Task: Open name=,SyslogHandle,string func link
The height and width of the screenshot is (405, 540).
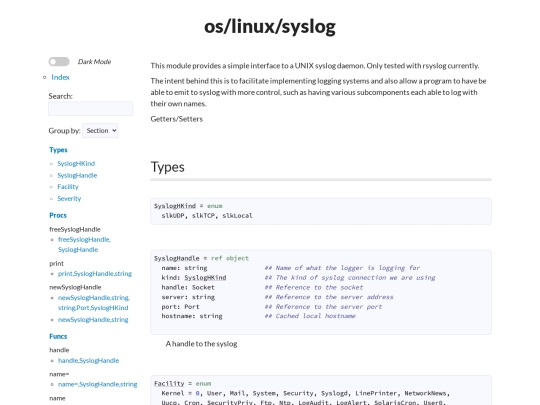Action: [97, 384]
